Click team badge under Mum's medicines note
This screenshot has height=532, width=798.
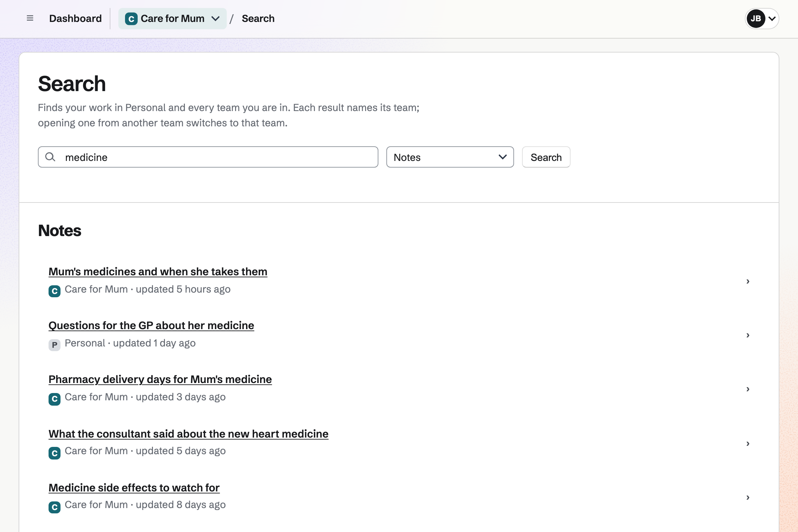(x=55, y=291)
